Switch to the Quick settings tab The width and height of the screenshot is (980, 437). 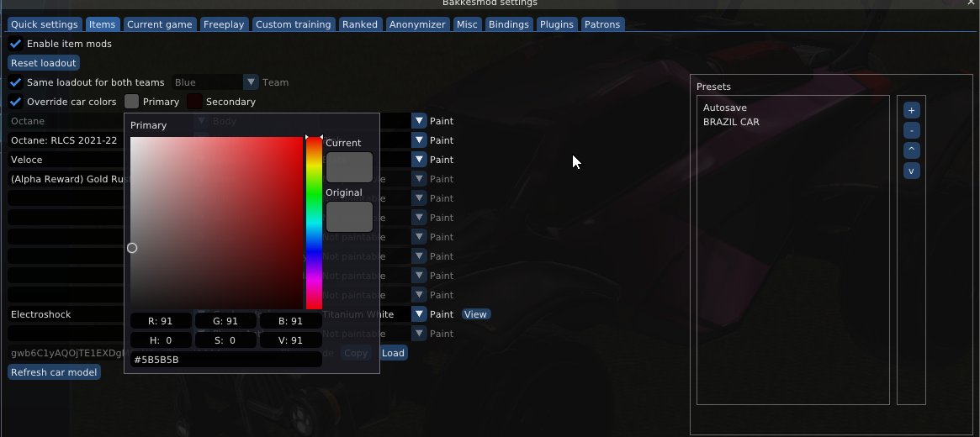pyautogui.click(x=45, y=24)
